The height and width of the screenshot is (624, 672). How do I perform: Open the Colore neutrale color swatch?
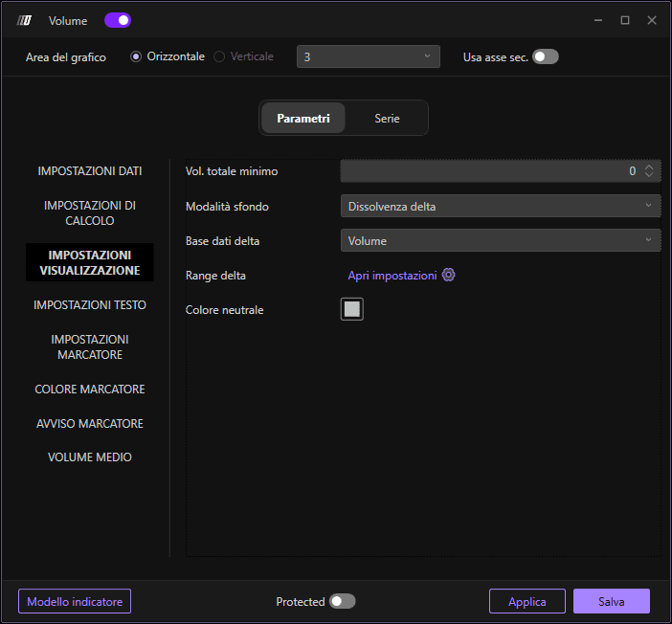pyautogui.click(x=352, y=309)
